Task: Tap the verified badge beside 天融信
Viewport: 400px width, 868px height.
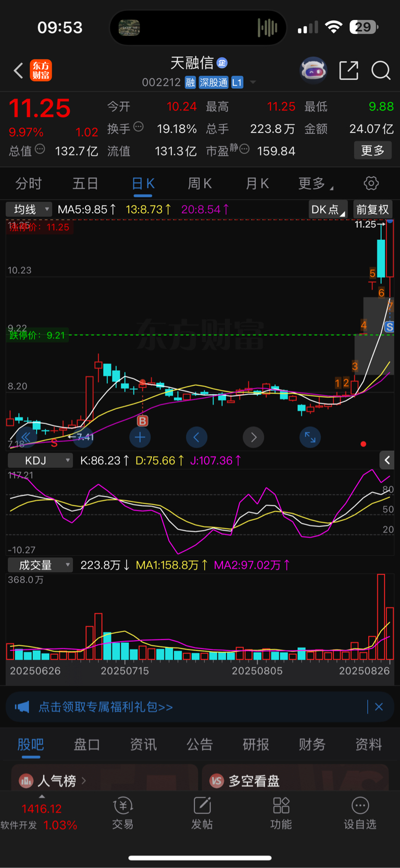Action: click(222, 63)
